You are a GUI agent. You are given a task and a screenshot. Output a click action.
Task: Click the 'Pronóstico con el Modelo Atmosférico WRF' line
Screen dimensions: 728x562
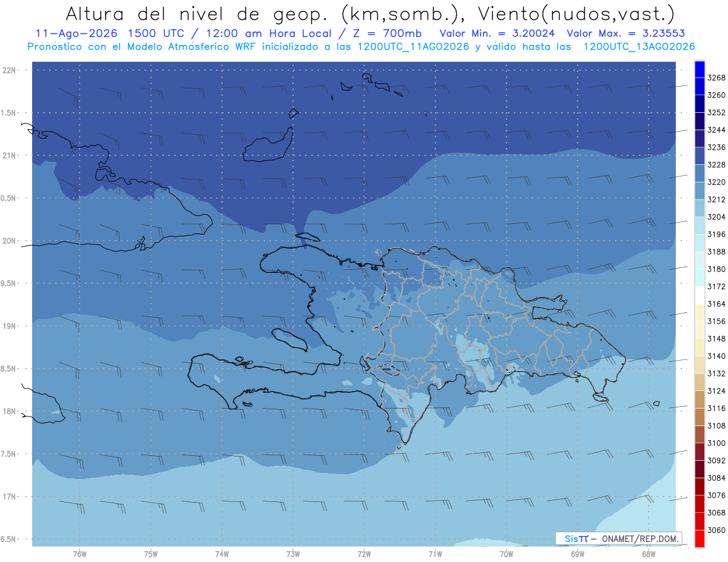tap(143, 47)
